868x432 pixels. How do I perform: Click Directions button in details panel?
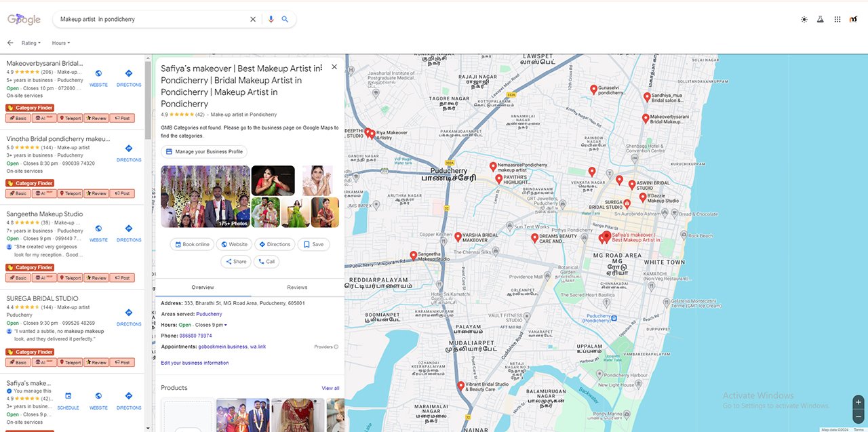(x=275, y=244)
